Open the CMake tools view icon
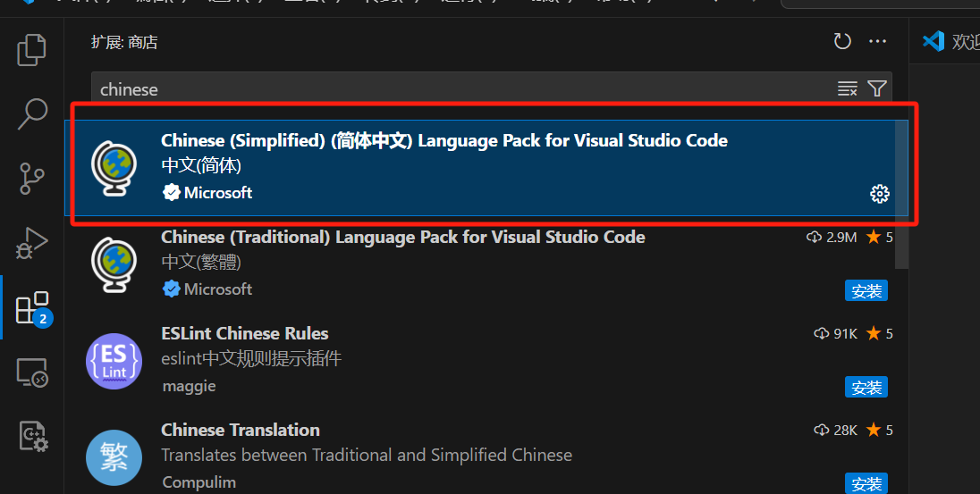Screen dimensions: 980x494 pos(32,436)
